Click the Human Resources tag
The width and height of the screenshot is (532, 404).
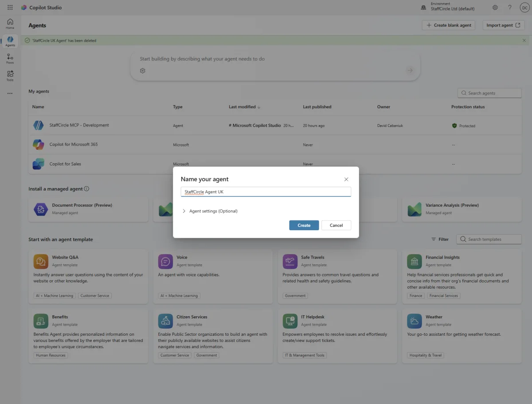point(51,355)
